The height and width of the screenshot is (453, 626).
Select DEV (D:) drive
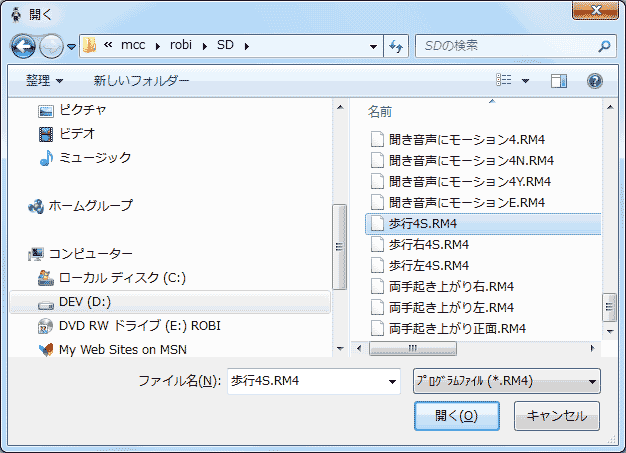[85, 302]
